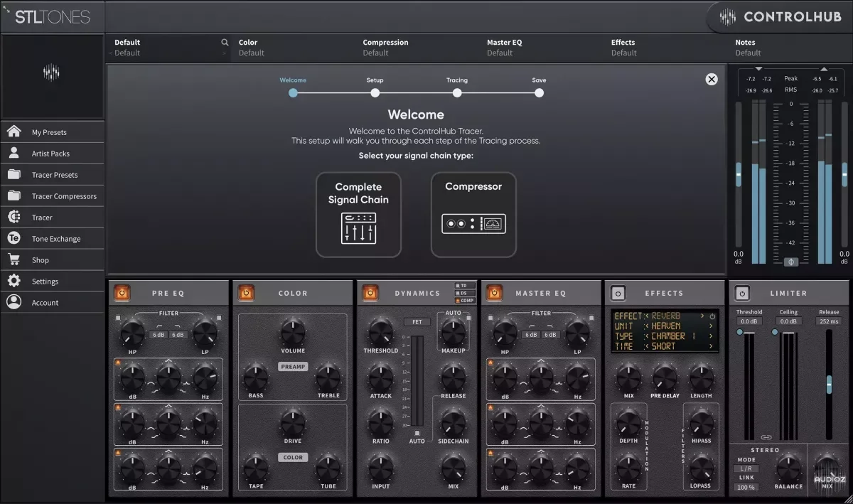
Task: Open Master EQ LP 6 dB slope selector
Action: click(x=550, y=335)
